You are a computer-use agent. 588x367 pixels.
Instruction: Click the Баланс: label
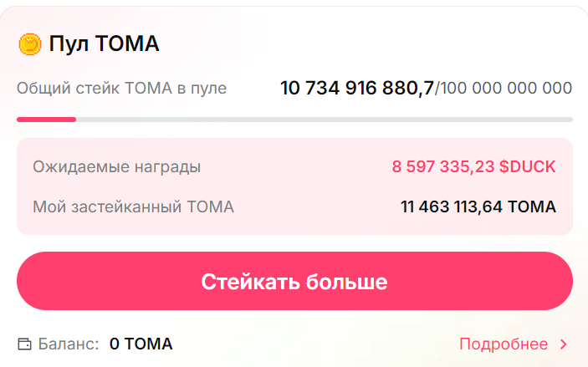pyautogui.click(x=69, y=344)
